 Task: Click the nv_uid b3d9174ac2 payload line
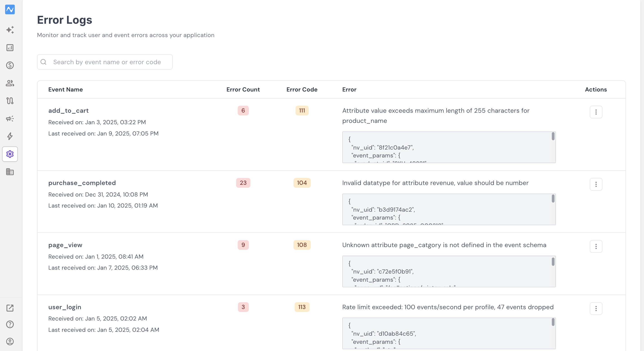(x=383, y=210)
